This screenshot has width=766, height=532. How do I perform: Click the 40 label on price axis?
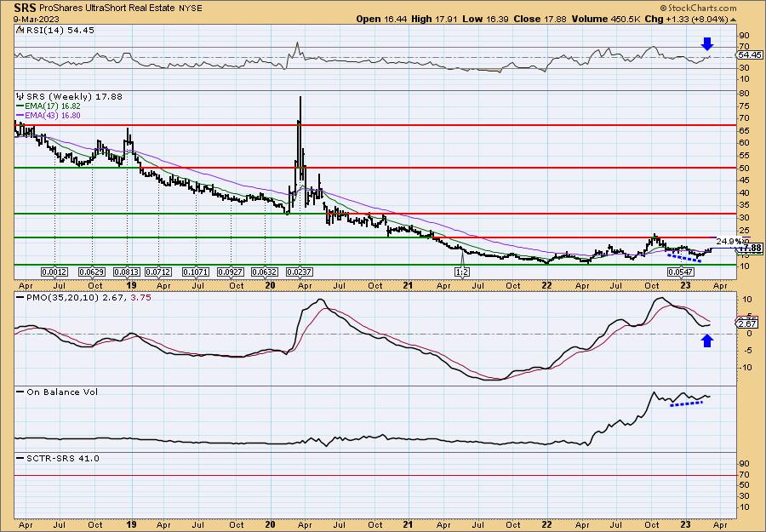[x=744, y=192]
